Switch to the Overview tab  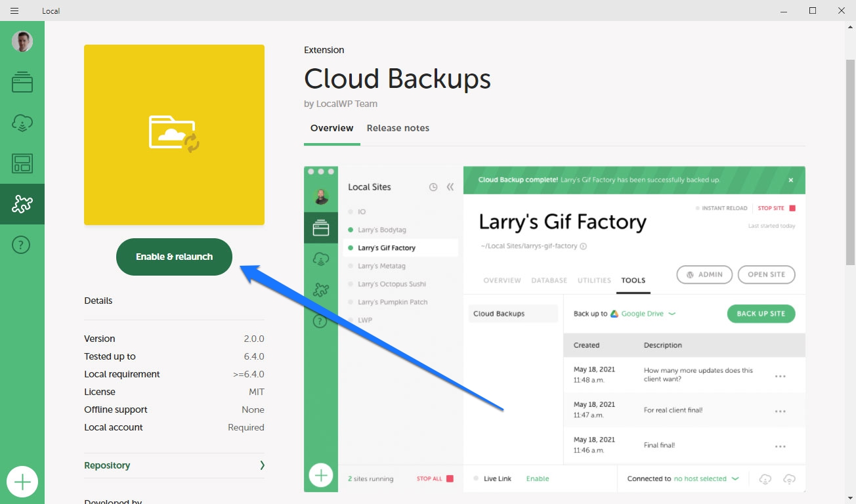pyautogui.click(x=332, y=129)
